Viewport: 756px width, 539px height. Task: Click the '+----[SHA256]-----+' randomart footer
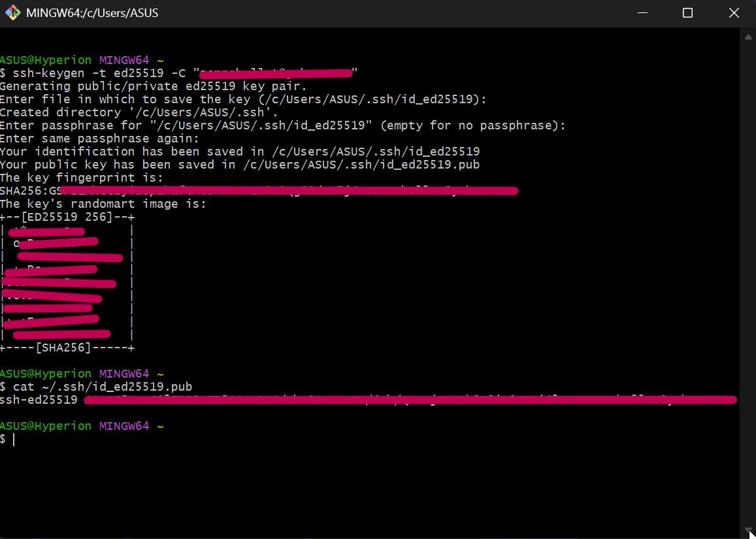tap(67, 348)
